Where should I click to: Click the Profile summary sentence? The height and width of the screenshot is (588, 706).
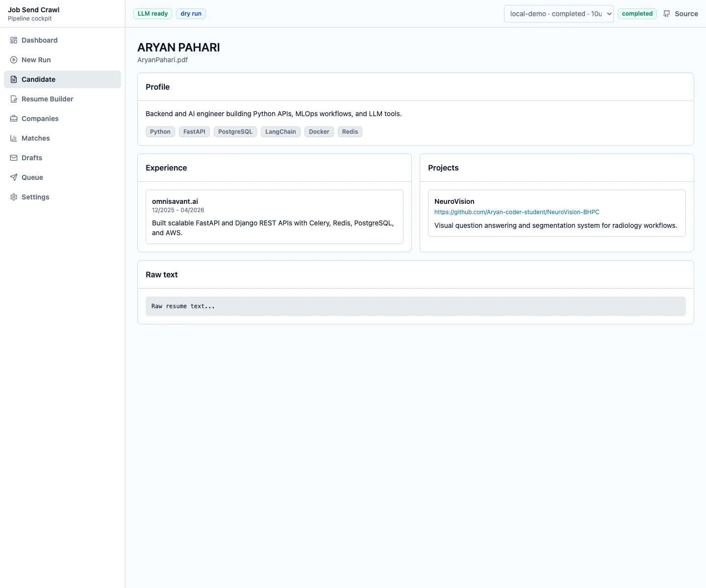click(274, 114)
